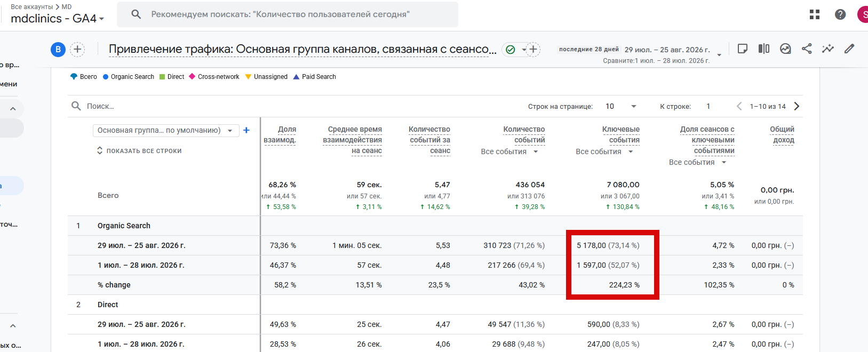This screenshot has height=352, width=868.
Task: Focus the top search bar field
Action: [x=288, y=14]
